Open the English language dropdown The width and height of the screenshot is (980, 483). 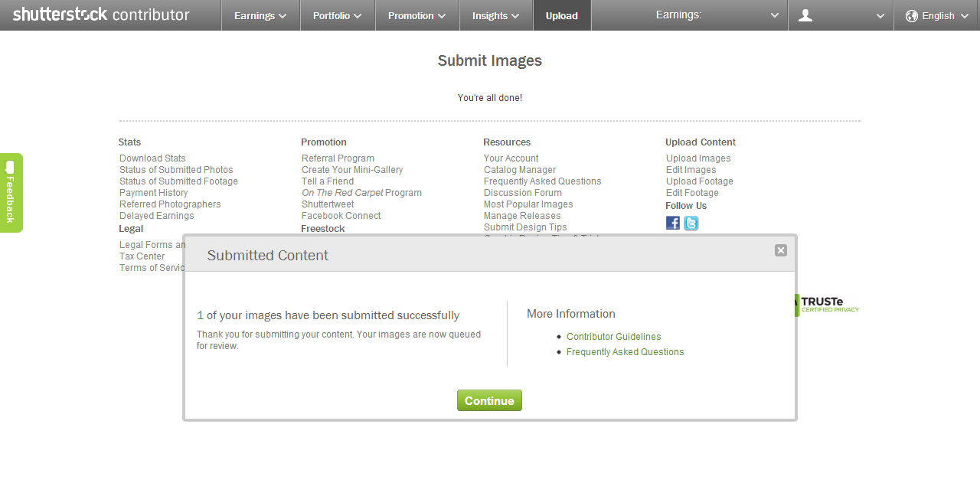point(938,15)
